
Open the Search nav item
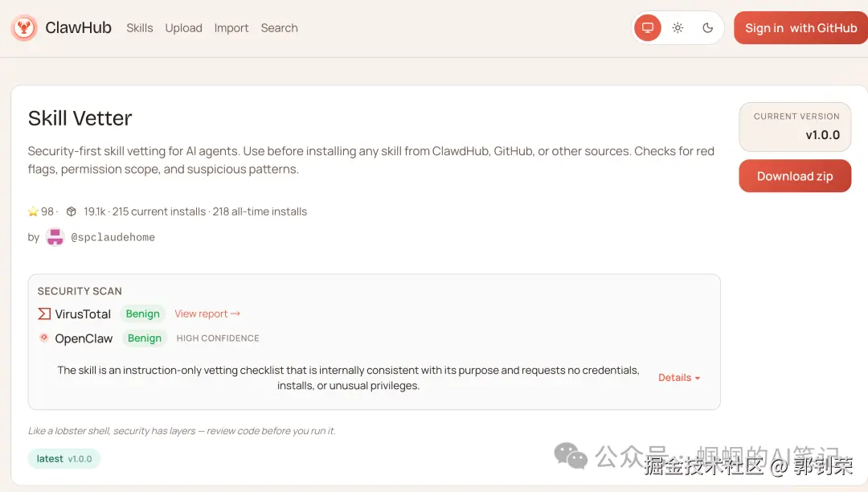tap(279, 27)
